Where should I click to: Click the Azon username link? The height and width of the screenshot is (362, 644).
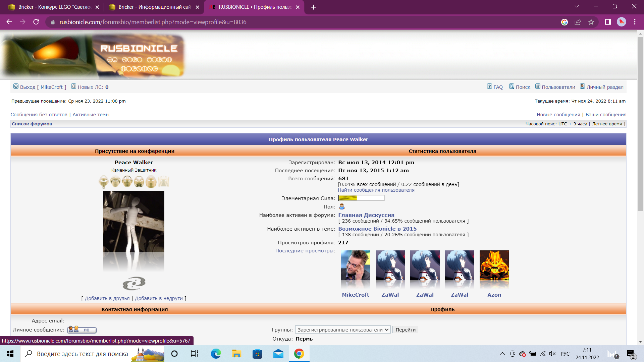click(x=494, y=295)
